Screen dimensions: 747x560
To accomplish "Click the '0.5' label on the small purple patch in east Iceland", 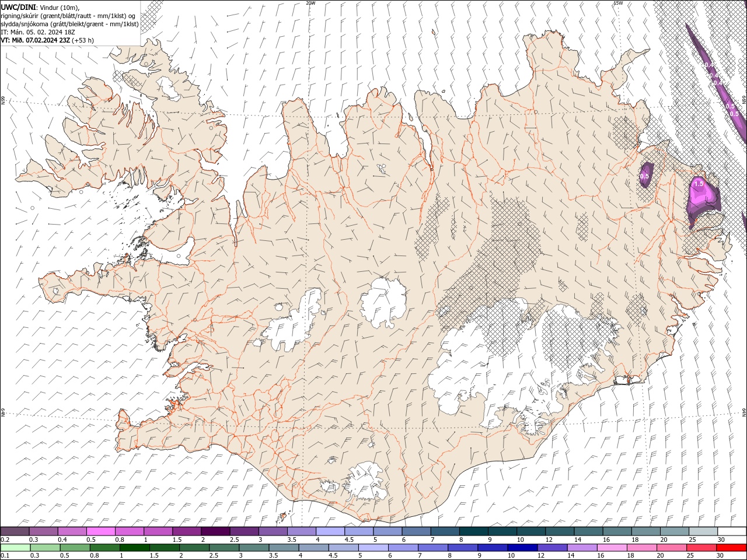I will (645, 176).
